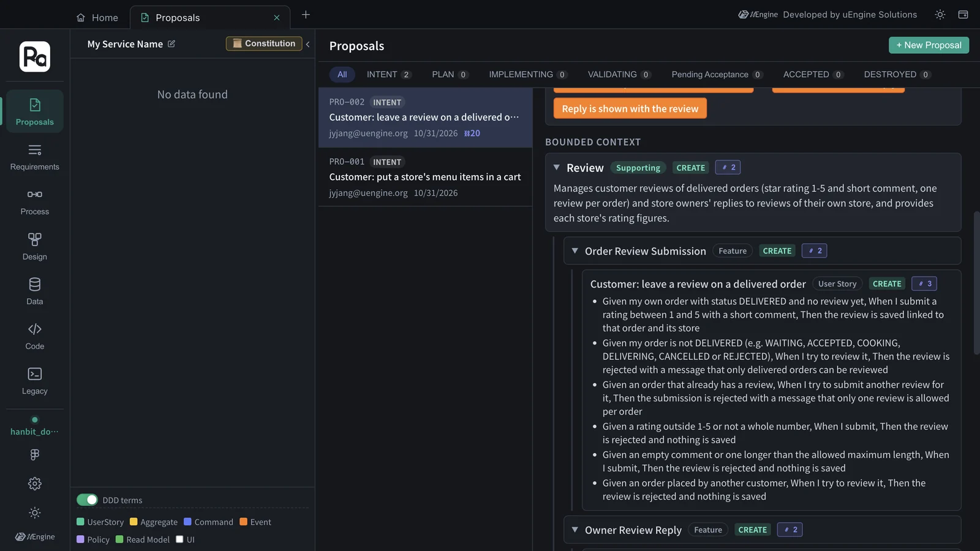Select the PLAN filter tab
The image size is (980, 551).
pyautogui.click(x=450, y=75)
